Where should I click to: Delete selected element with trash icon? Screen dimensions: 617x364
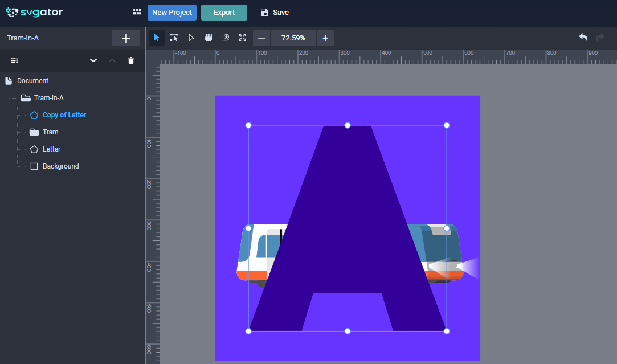[x=131, y=60]
